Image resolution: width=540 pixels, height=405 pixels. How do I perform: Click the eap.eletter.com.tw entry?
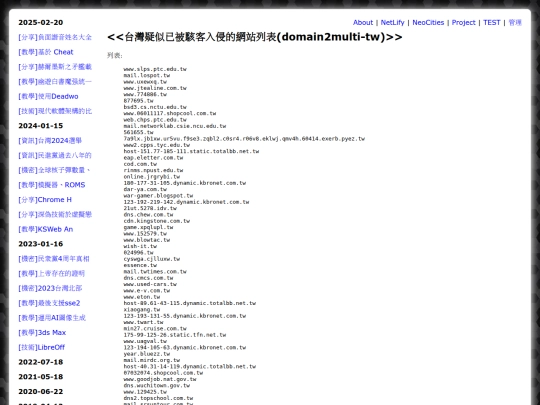pyautogui.click(x=153, y=158)
